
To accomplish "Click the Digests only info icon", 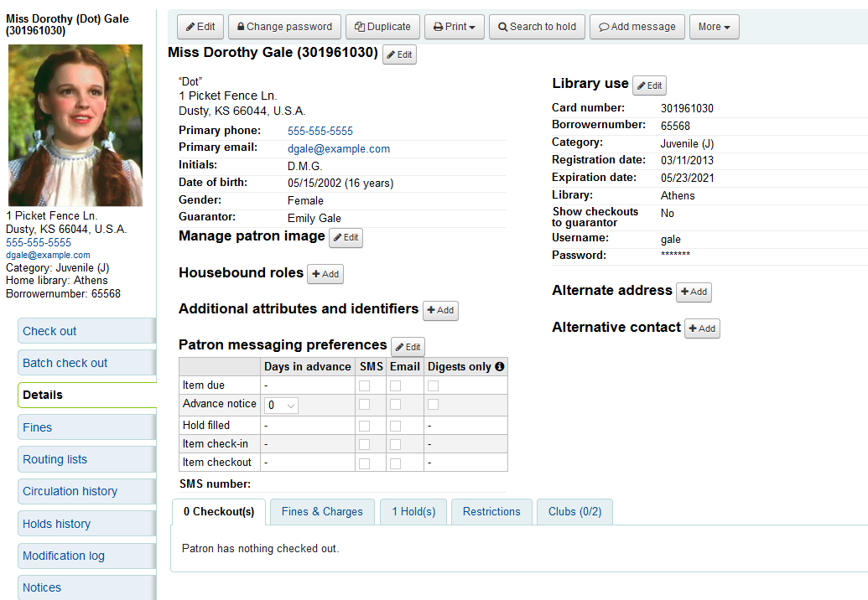I will [x=500, y=367].
